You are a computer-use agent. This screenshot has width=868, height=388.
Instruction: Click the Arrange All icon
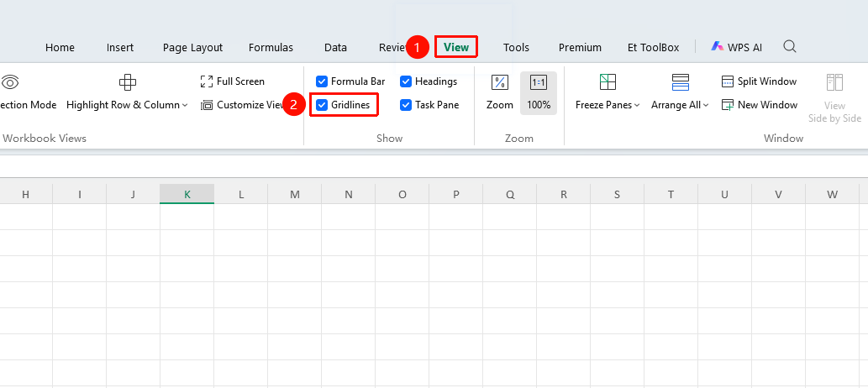coord(680,82)
